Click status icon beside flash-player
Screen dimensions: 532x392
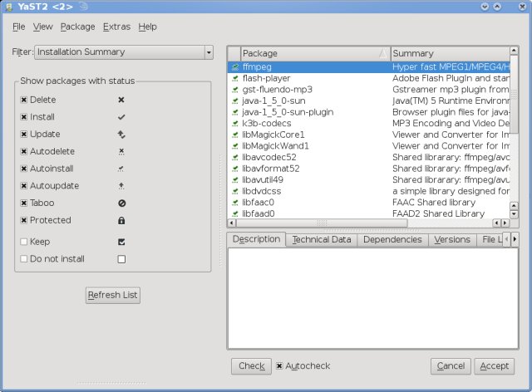click(x=234, y=79)
